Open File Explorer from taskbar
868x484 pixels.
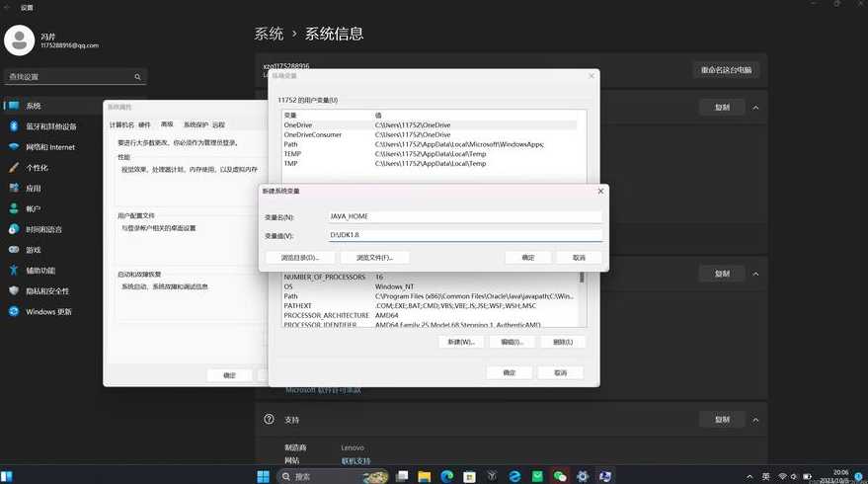(425, 476)
